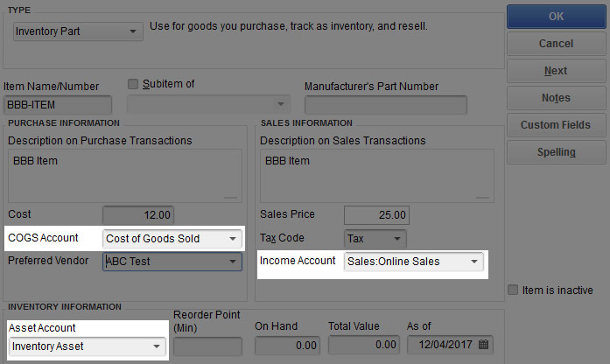Confirm with the OK button
The width and height of the screenshot is (610, 364).
[x=557, y=17]
